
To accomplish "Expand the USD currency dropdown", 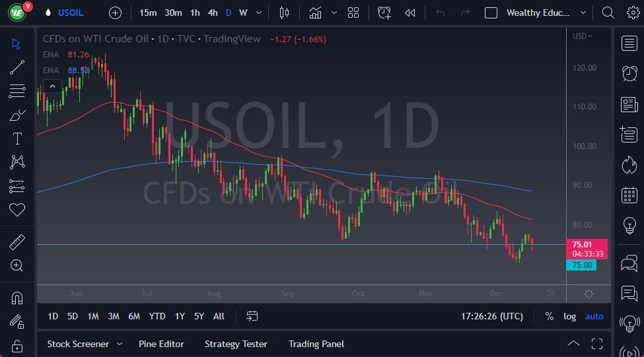I will tap(583, 36).
